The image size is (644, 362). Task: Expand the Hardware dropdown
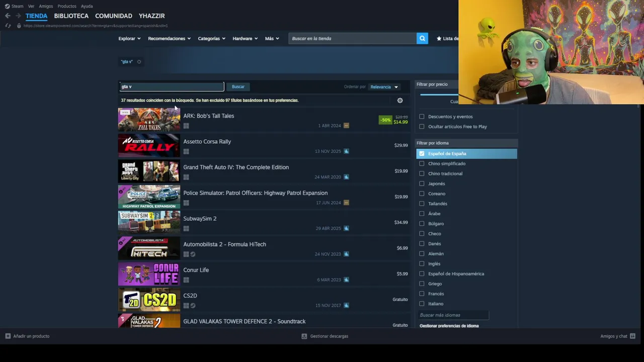(x=245, y=38)
